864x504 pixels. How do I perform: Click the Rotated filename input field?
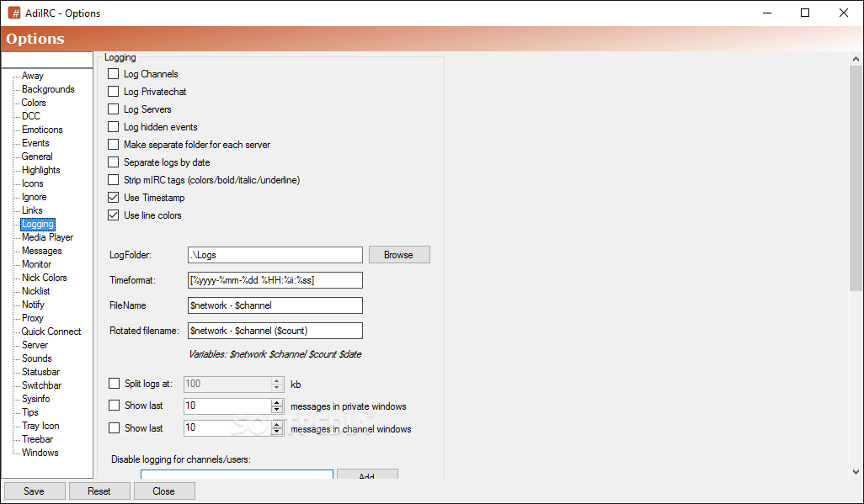pyautogui.click(x=275, y=331)
